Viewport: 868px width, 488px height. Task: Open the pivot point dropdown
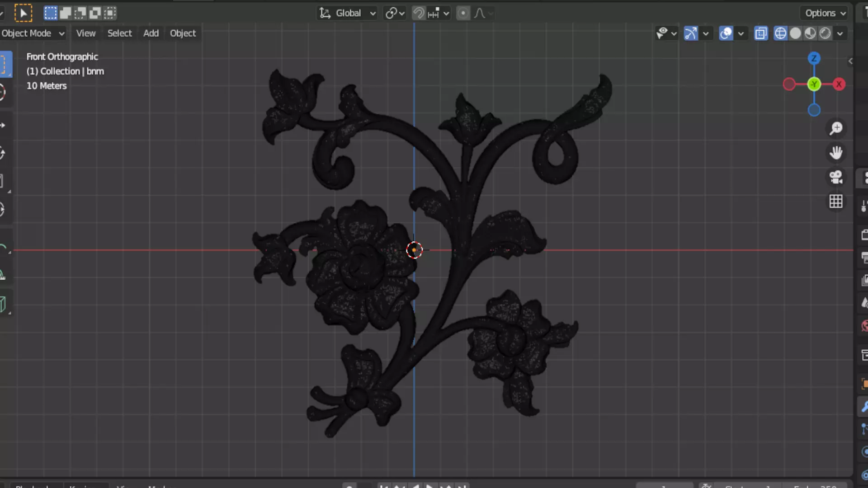point(395,13)
